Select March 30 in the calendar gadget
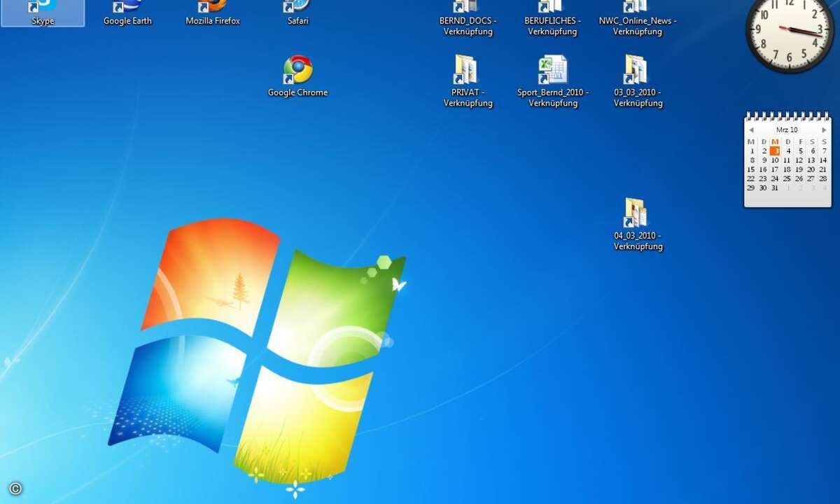 (x=763, y=188)
